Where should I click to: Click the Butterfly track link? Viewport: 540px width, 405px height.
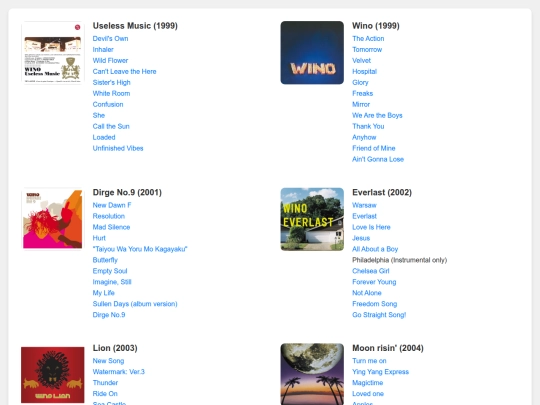click(x=105, y=260)
